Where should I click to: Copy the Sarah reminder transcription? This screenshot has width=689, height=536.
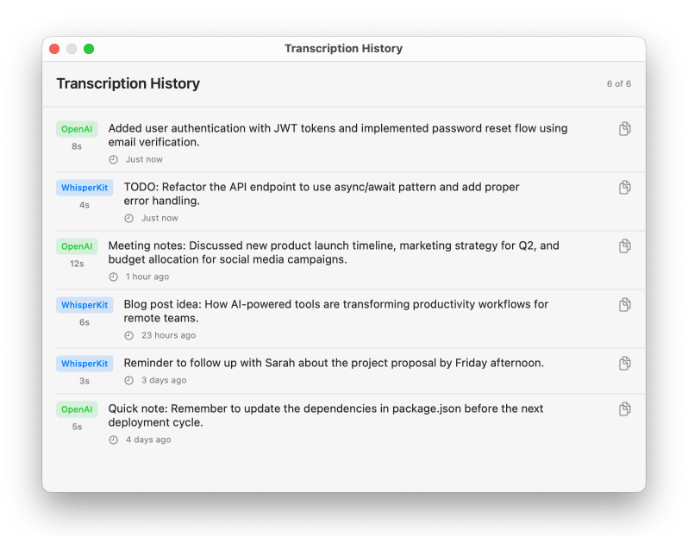[x=624, y=363]
